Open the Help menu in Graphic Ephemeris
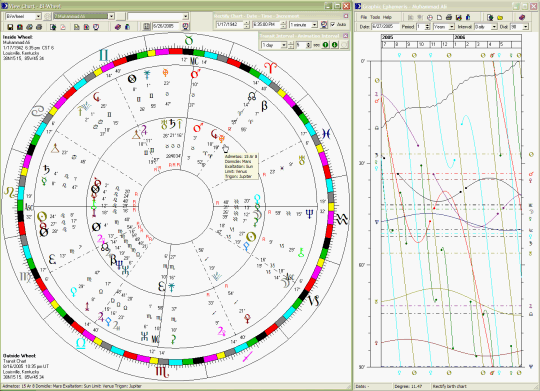Image resolution: width=540 pixels, height=391 pixels. click(x=387, y=17)
